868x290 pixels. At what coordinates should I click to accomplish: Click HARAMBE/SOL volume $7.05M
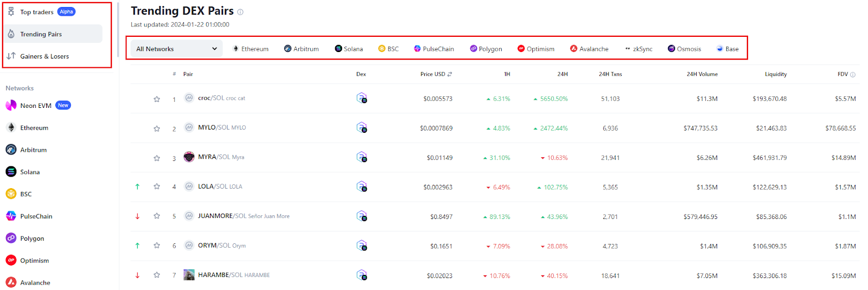707,276
